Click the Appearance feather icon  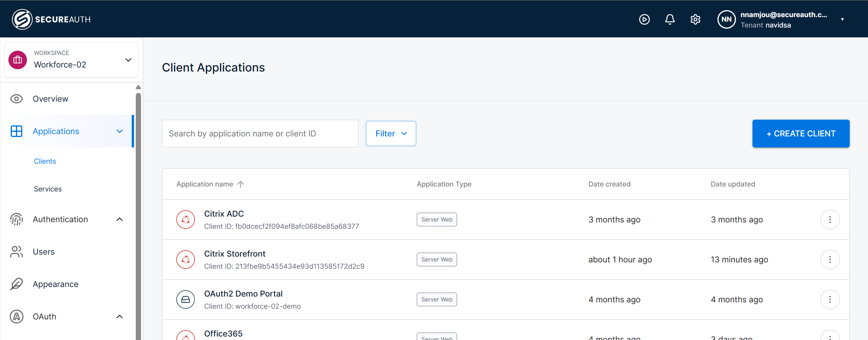coord(16,284)
